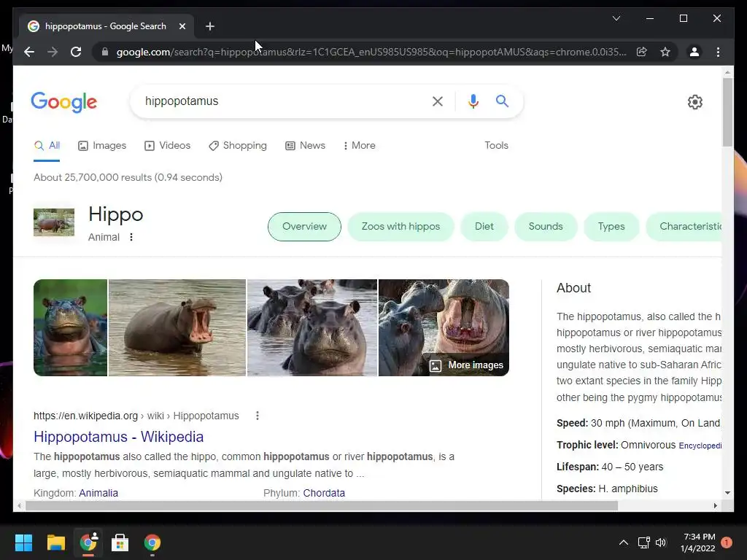Screen dimensions: 747x560
Task: Open the Chrome profile icon
Action: coord(694,52)
